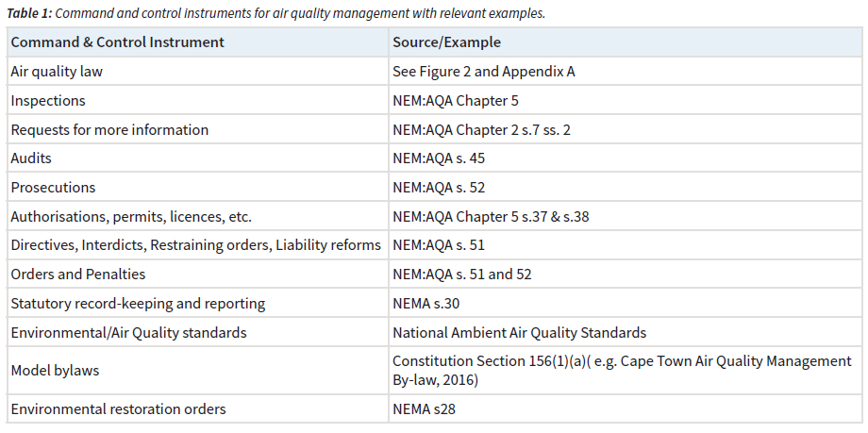Click the Environmental restoration orders cell

pos(118,409)
